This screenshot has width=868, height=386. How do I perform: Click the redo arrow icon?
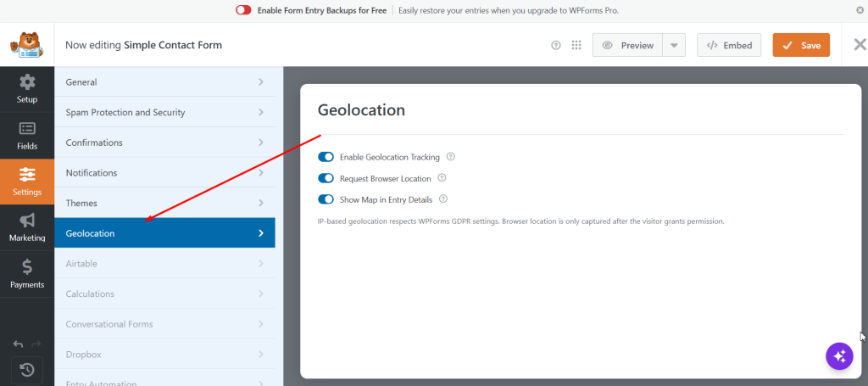tap(36, 344)
